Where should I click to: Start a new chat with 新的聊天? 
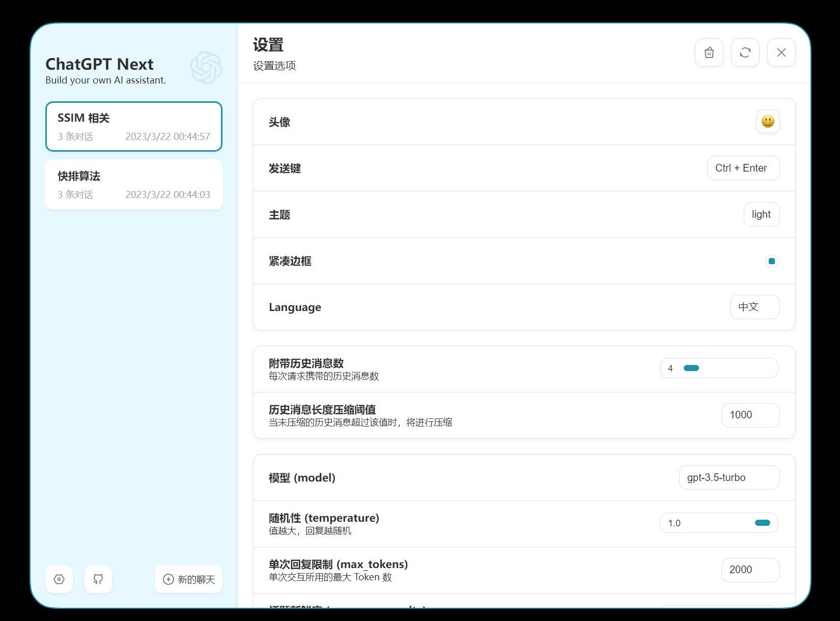pyautogui.click(x=188, y=579)
